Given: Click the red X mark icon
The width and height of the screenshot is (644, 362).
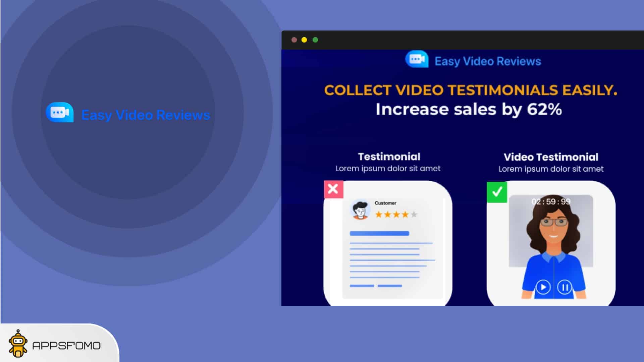Looking at the screenshot, I should (x=333, y=189).
